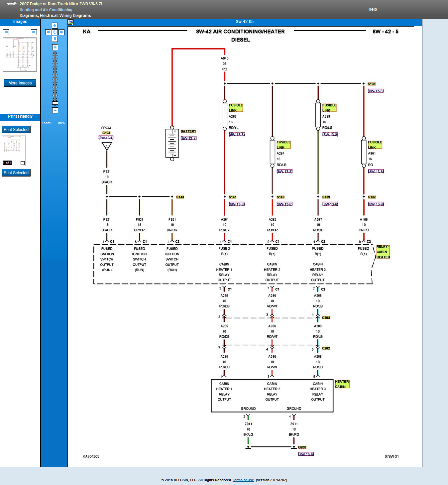The width and height of the screenshot is (448, 485).
Task: Click the printer icon above the diagram
Action: [x=70, y=22]
